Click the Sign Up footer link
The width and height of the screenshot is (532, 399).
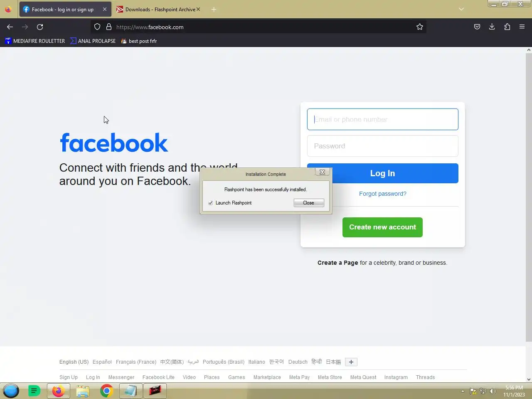click(69, 377)
